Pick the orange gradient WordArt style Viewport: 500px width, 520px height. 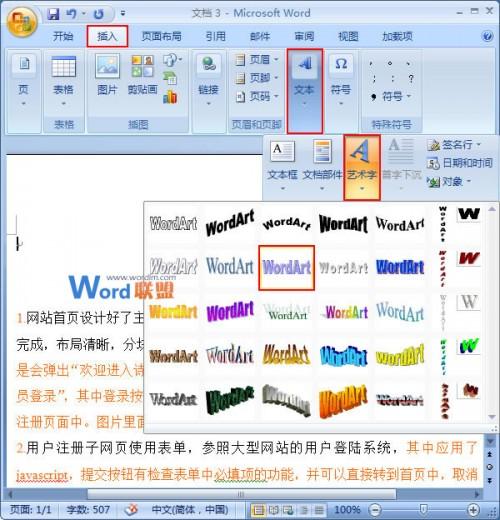(173, 312)
